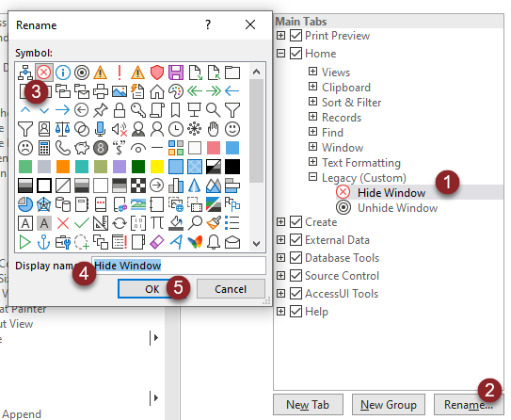Pick the red shield symbol
511x420 pixels.
pyautogui.click(x=157, y=73)
